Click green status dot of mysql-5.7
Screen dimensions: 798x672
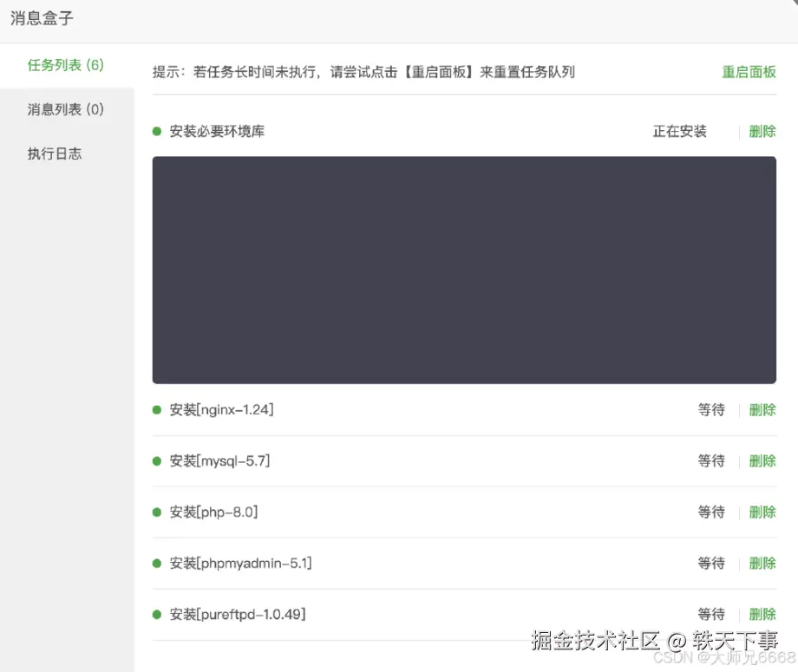(157, 461)
